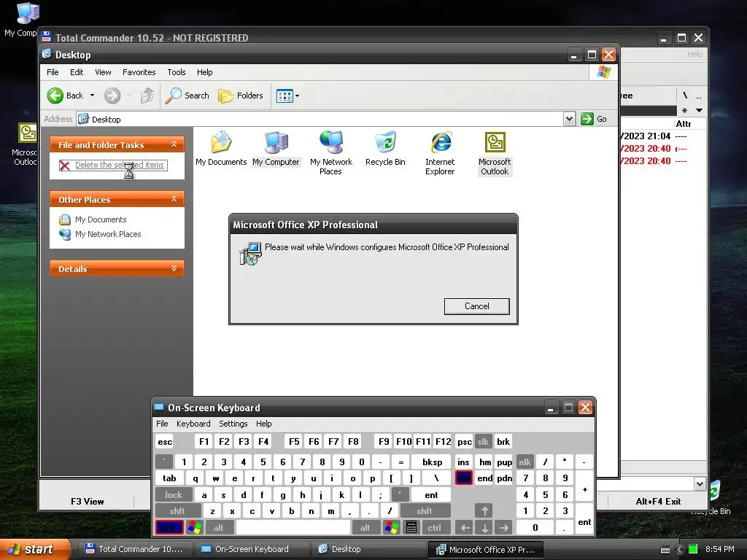Collapse the Other Places panel
The height and width of the screenshot is (560, 747).
coord(174,199)
